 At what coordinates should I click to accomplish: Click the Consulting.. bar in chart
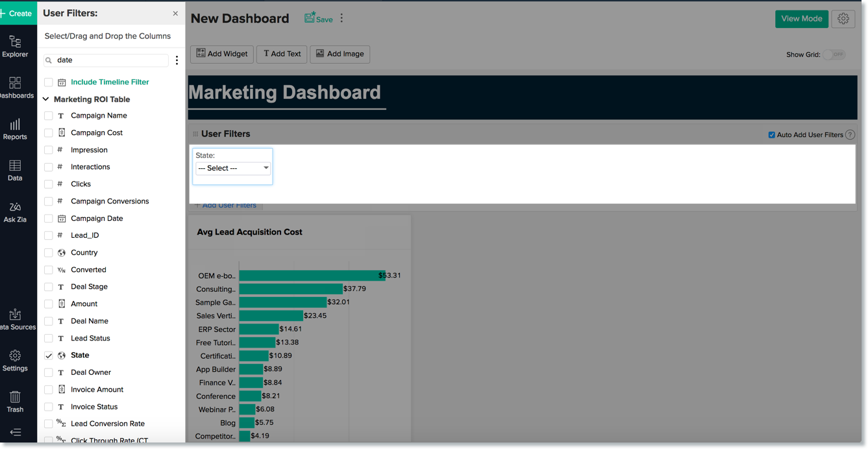[x=291, y=289]
